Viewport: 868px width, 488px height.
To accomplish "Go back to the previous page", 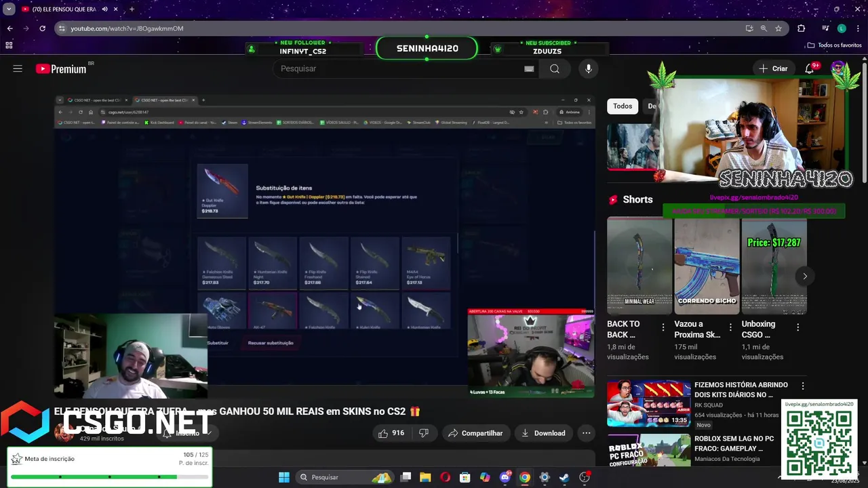I will point(9,28).
